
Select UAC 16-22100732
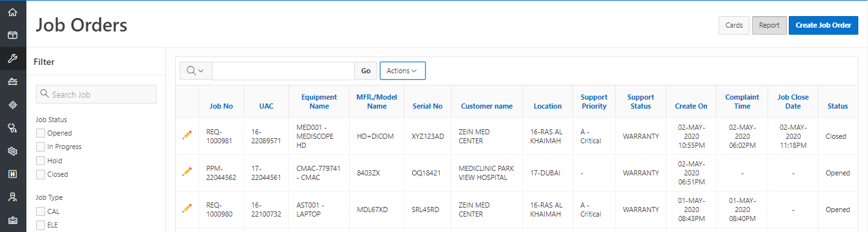pyautogui.click(x=267, y=210)
